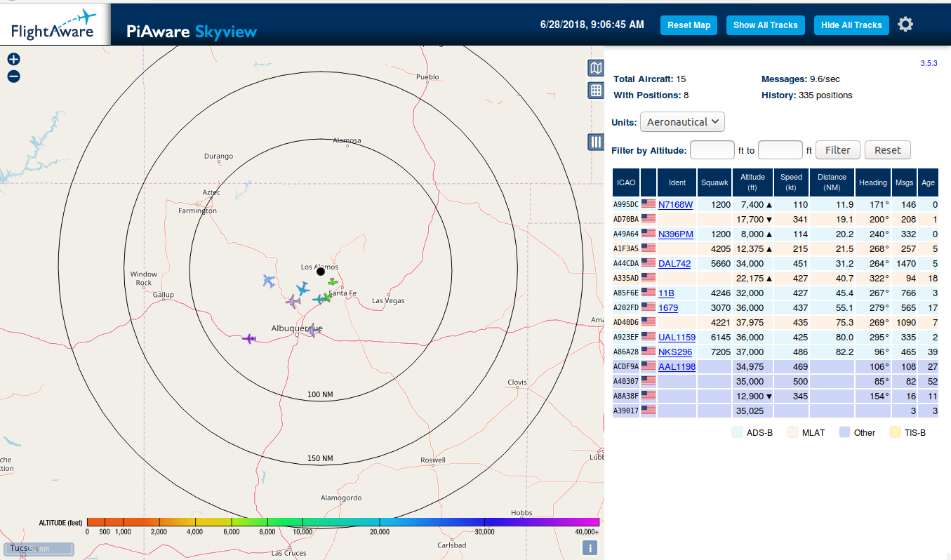
Task: Zoom out of the map with minus icon
Action: (13, 76)
